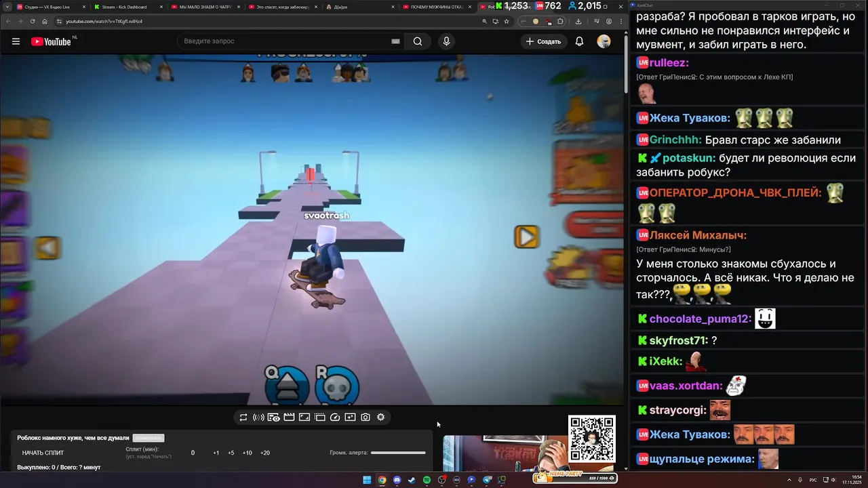Open the speedometer playback speed icon
Viewport: 868px width, 488px height.
coord(335,418)
